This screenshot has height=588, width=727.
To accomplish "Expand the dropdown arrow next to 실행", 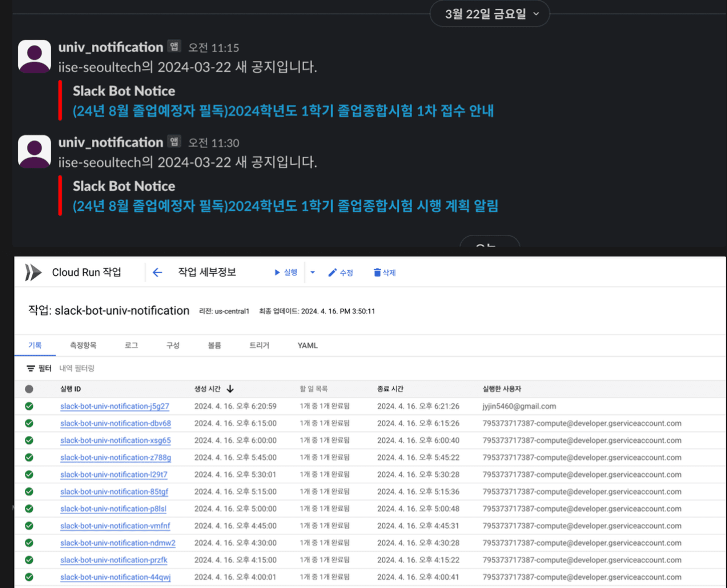I will click(313, 272).
